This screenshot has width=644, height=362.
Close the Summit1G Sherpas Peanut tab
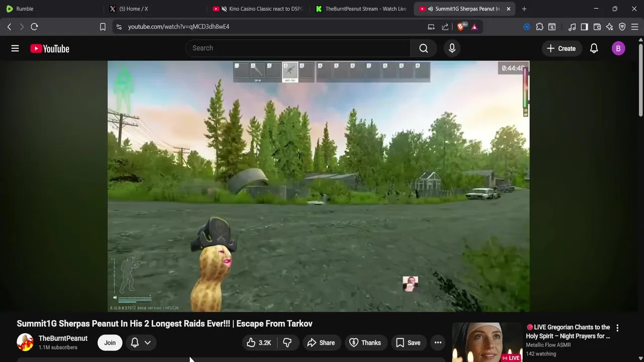point(508,9)
